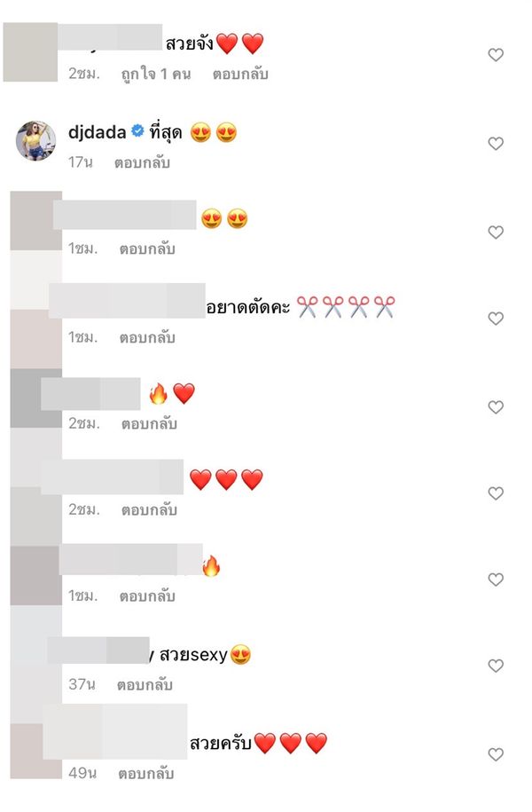Reply to the อยาดตัดคะ comment
The image size is (532, 812).
pos(147,337)
